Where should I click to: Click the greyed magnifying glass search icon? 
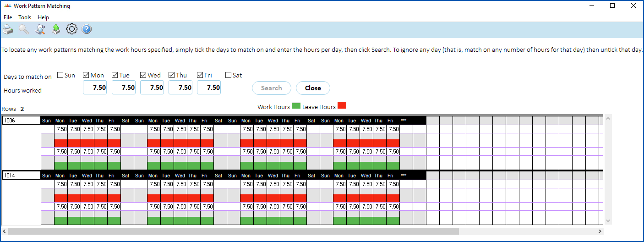click(x=24, y=30)
